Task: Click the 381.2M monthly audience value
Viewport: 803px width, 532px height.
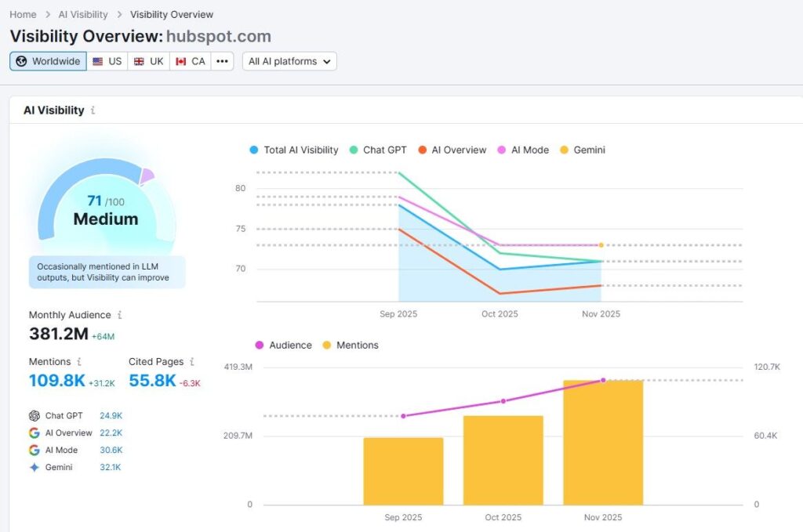Action: pos(59,334)
